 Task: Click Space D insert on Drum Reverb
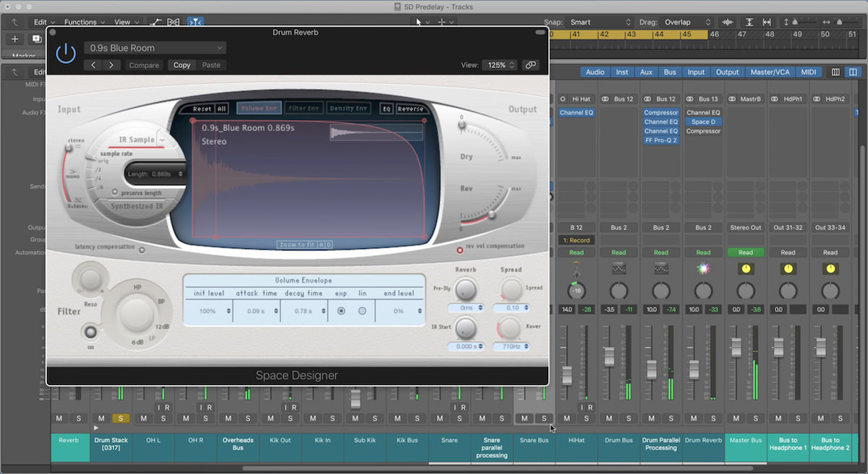click(703, 122)
